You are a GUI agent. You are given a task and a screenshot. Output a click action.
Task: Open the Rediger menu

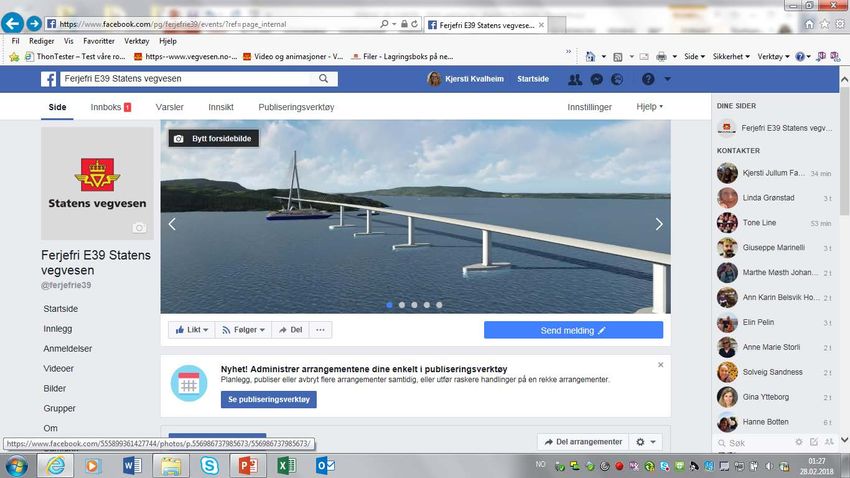point(42,41)
